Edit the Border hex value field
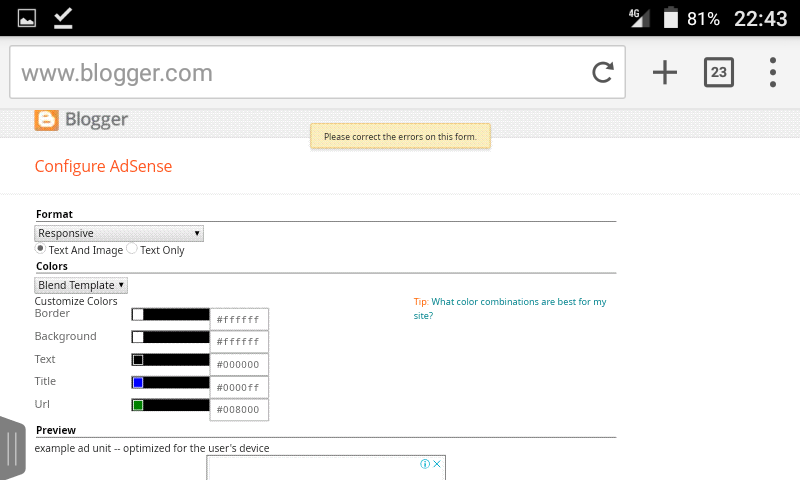The width and height of the screenshot is (800, 480). tap(239, 319)
